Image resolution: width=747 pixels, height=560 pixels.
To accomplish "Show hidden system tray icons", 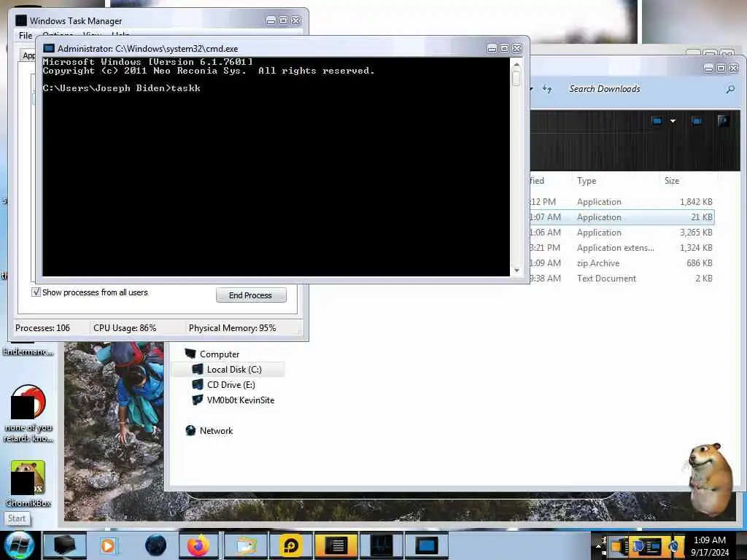I will tap(598, 545).
